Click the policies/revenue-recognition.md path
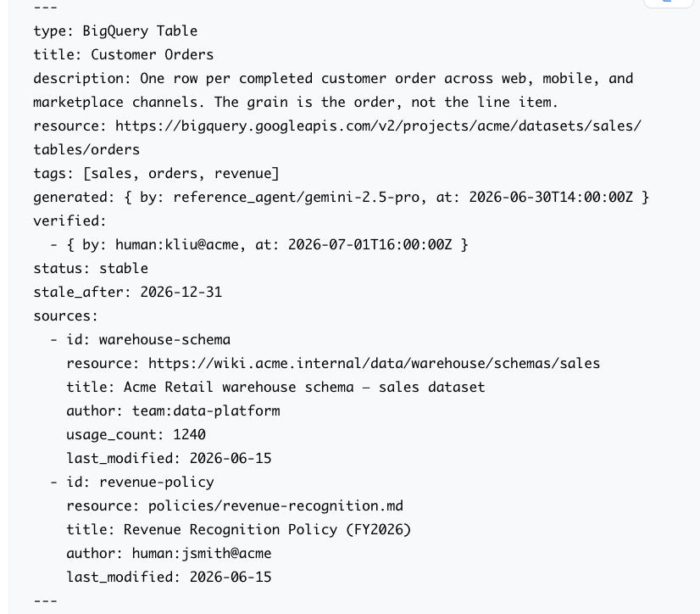This screenshot has height=614, width=700. coord(275,505)
